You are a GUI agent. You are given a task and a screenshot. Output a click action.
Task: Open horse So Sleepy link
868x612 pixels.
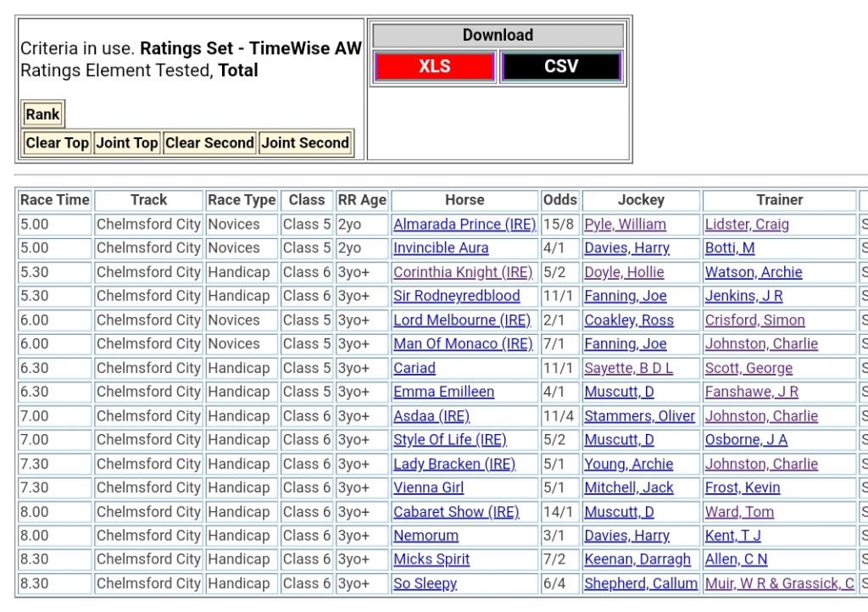[x=425, y=583]
